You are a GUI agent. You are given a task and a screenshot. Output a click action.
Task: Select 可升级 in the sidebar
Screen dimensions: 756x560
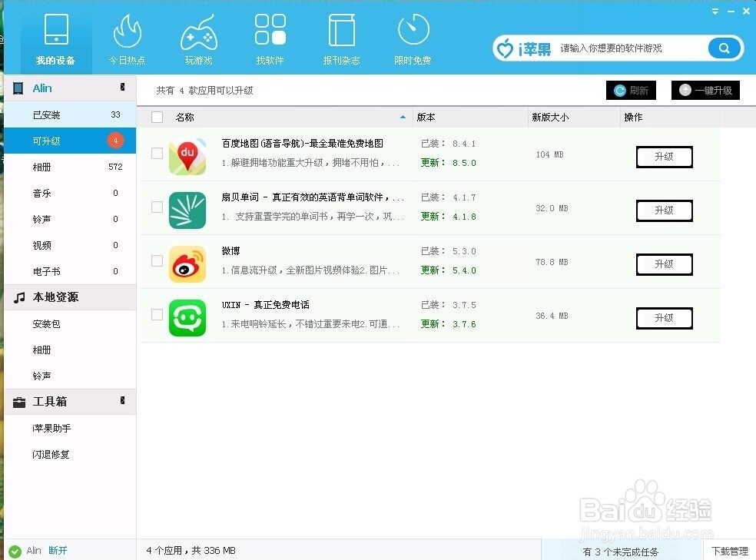tap(70, 141)
